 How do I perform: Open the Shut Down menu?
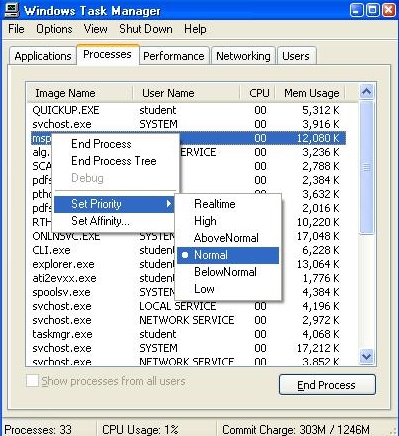146,29
